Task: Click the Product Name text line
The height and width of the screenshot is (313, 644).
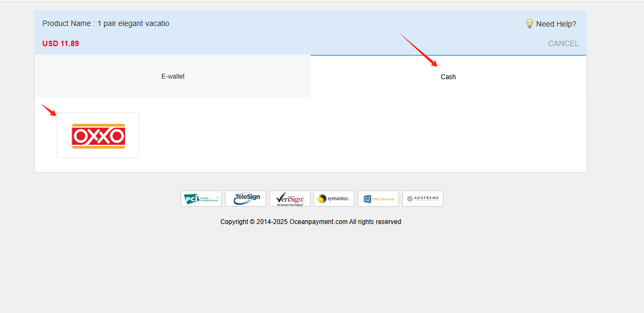Action: point(106,23)
